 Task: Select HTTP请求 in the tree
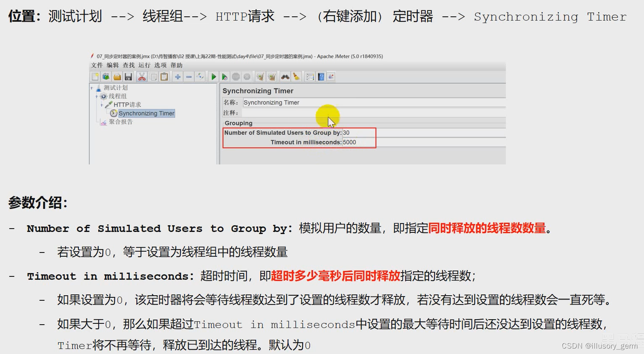tap(127, 104)
